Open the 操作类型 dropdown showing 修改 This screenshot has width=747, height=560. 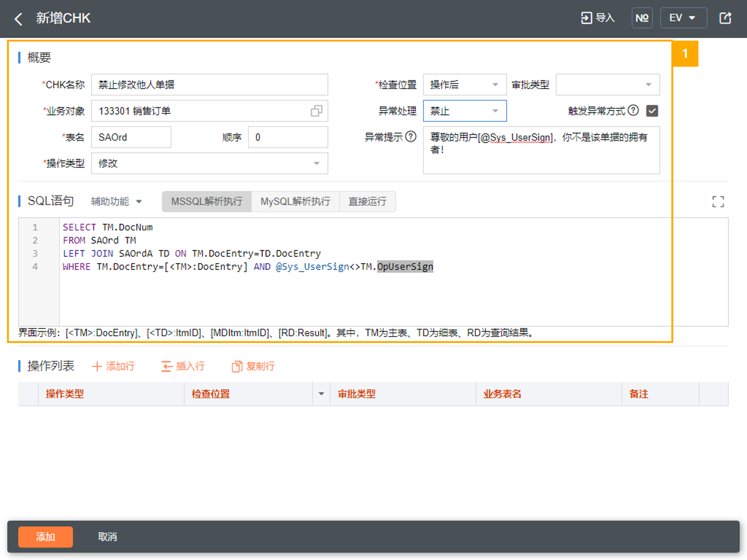pyautogui.click(x=210, y=163)
